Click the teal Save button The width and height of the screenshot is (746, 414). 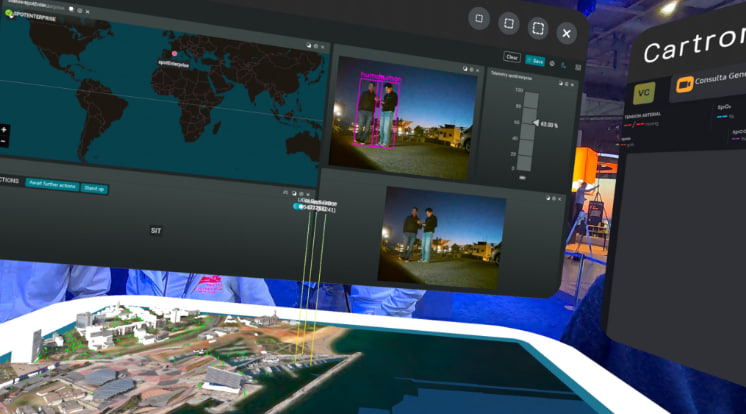coord(535,61)
